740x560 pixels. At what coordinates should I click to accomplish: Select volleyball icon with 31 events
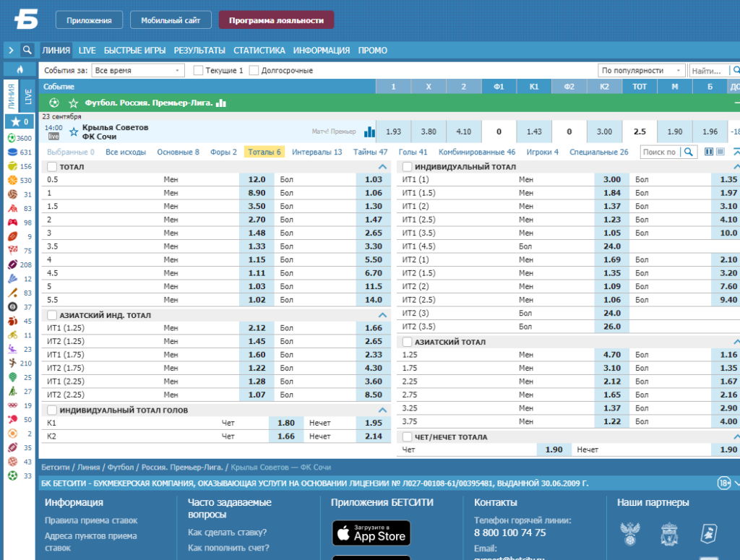tap(12, 194)
